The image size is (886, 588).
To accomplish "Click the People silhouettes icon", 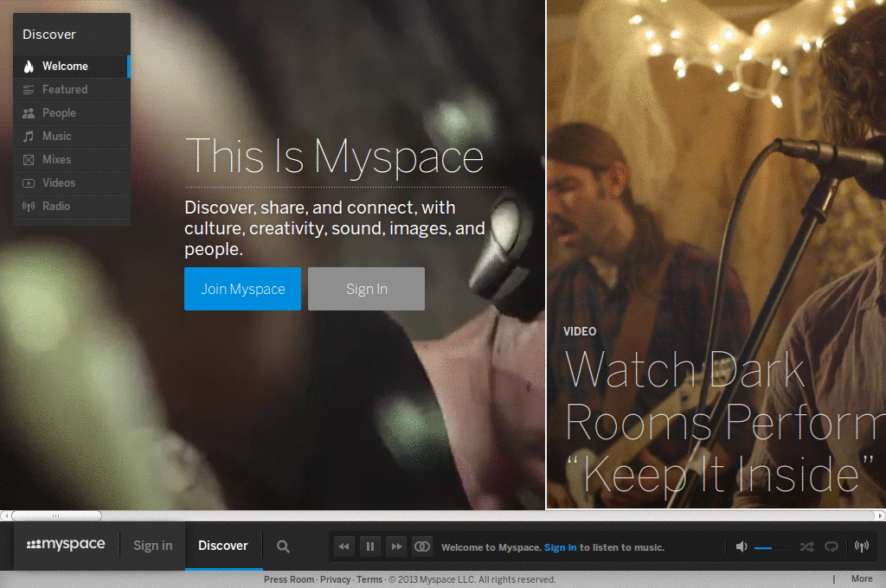I will [29, 113].
